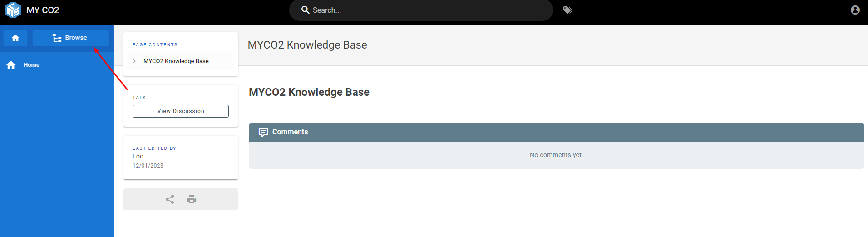Expand the MYCO2 Knowledge Base contents chevron
The width and height of the screenshot is (868, 237).
(x=134, y=61)
